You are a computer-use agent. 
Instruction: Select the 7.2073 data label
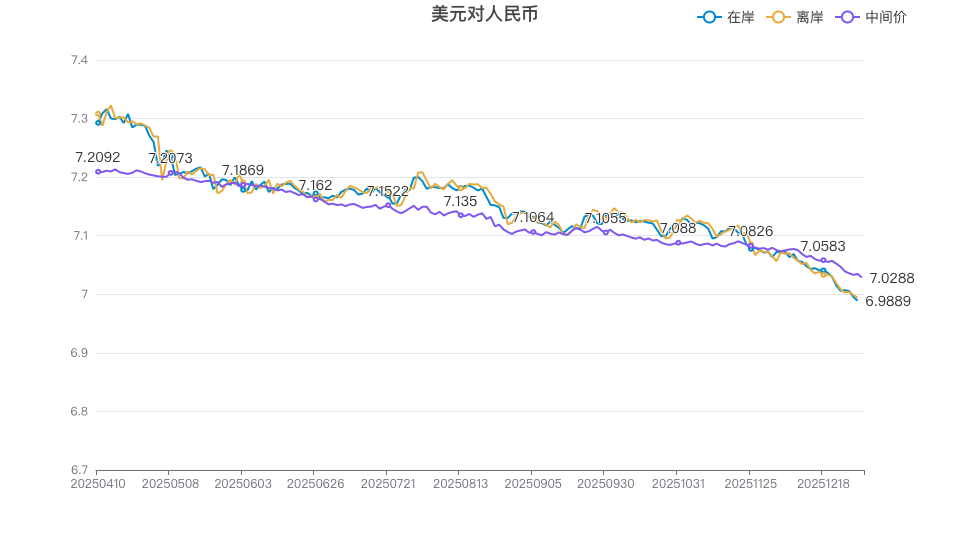click(x=170, y=158)
